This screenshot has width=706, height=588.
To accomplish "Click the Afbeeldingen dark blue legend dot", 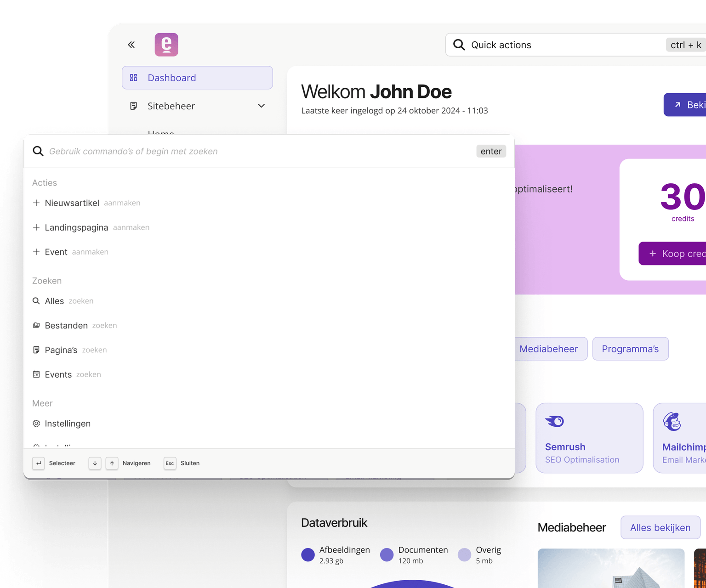I will pyautogui.click(x=308, y=555).
